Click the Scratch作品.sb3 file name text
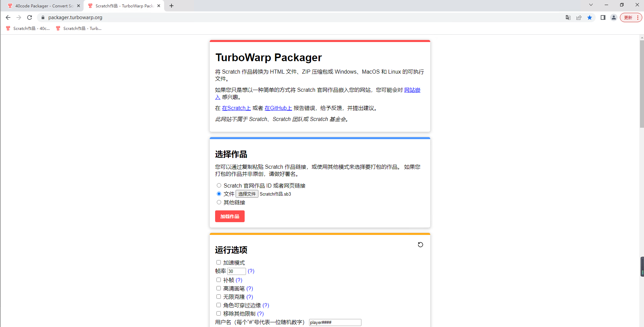Screen dimensions: 644x327 point(275,194)
